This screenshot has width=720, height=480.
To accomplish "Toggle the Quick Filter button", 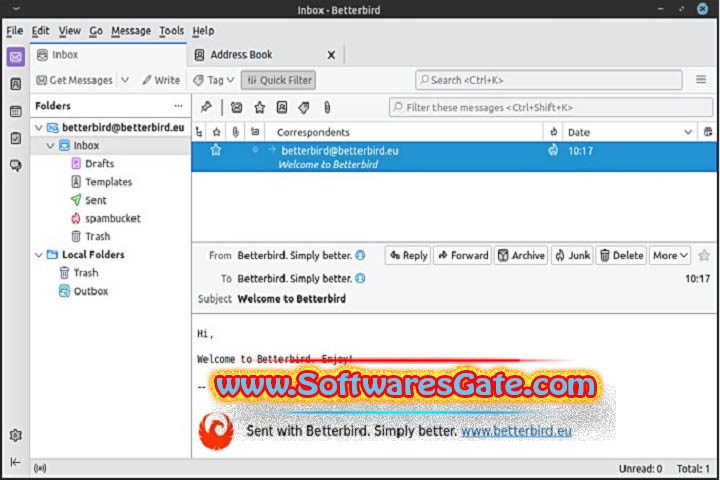I will point(278,80).
